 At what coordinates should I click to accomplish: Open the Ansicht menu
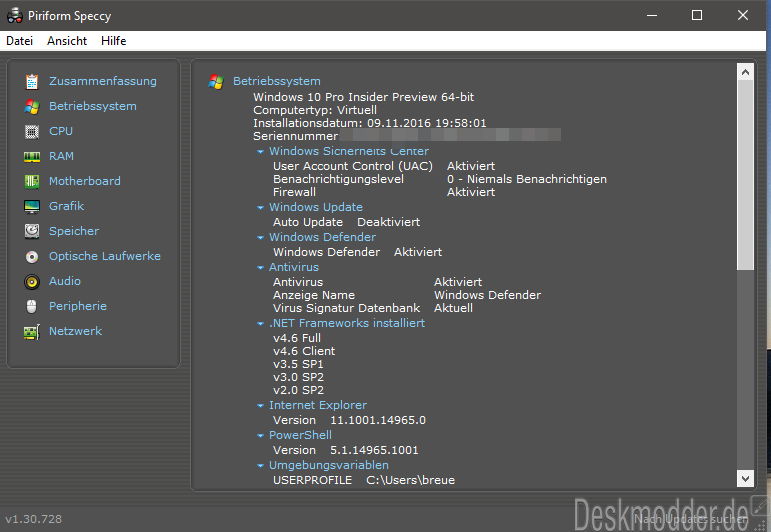(x=67, y=41)
